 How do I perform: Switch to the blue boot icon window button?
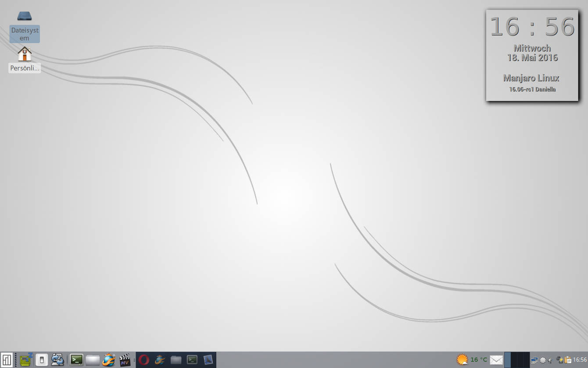pos(208,360)
